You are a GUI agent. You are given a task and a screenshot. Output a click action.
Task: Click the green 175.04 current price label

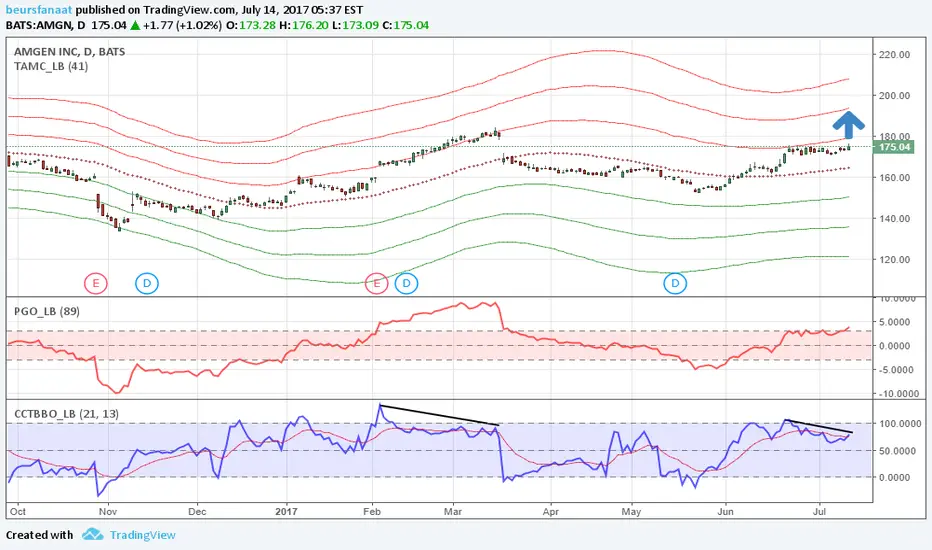pos(893,147)
